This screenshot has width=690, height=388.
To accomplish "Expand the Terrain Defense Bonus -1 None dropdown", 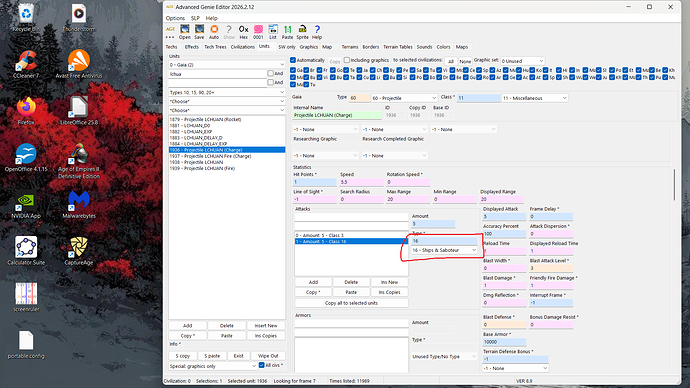I will [x=515, y=368].
